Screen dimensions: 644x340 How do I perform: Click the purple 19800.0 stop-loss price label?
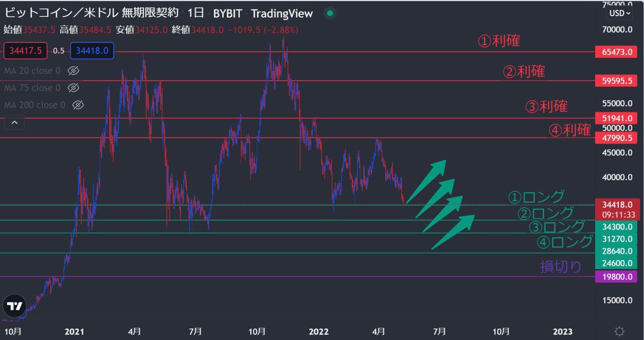pyautogui.click(x=617, y=277)
